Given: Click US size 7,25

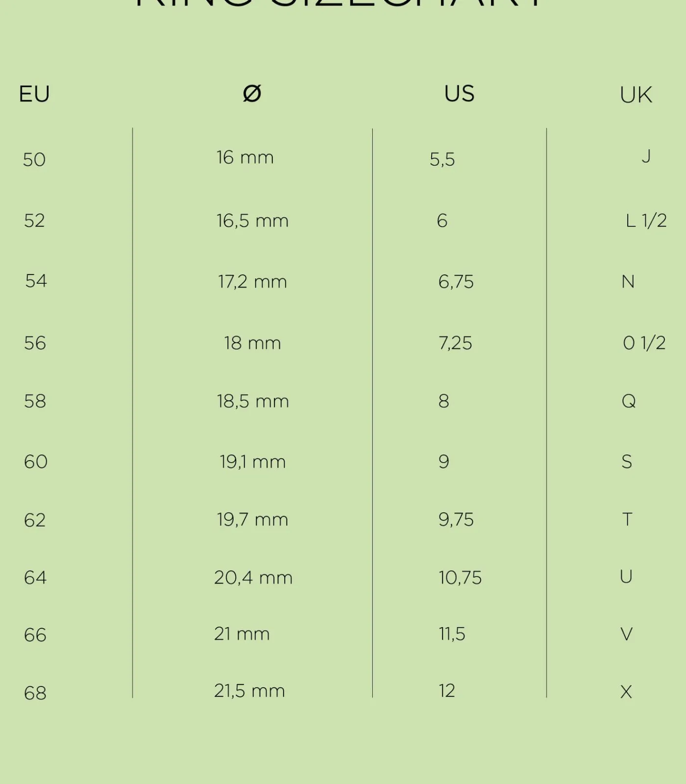Looking at the screenshot, I should point(455,343).
